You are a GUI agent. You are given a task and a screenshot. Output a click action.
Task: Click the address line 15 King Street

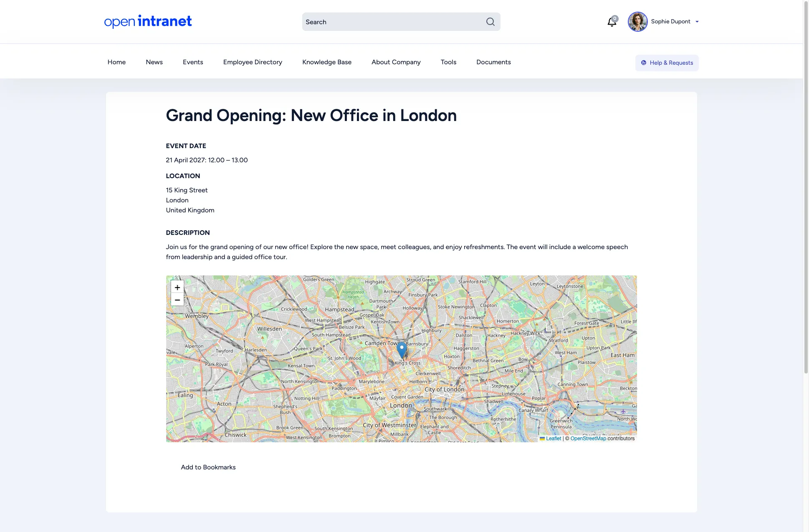187,190
